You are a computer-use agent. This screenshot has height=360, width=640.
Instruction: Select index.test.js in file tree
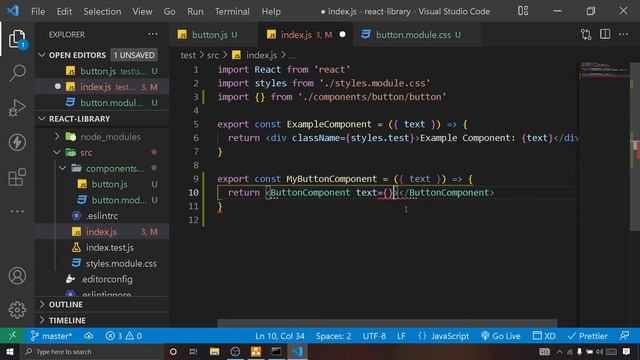click(x=102, y=248)
